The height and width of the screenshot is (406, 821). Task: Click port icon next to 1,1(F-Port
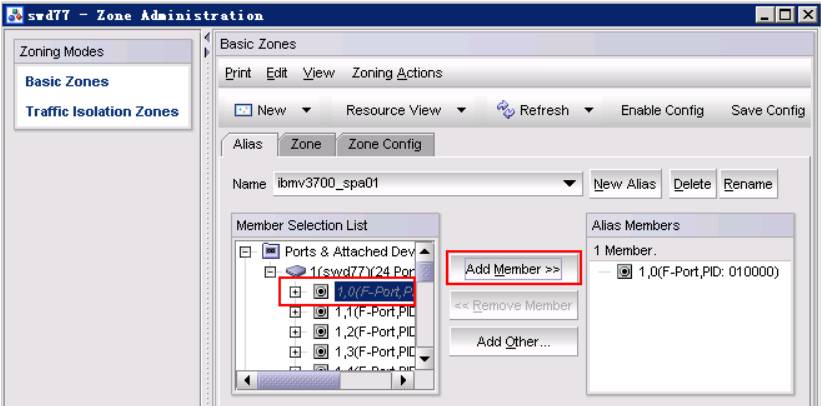(321, 312)
